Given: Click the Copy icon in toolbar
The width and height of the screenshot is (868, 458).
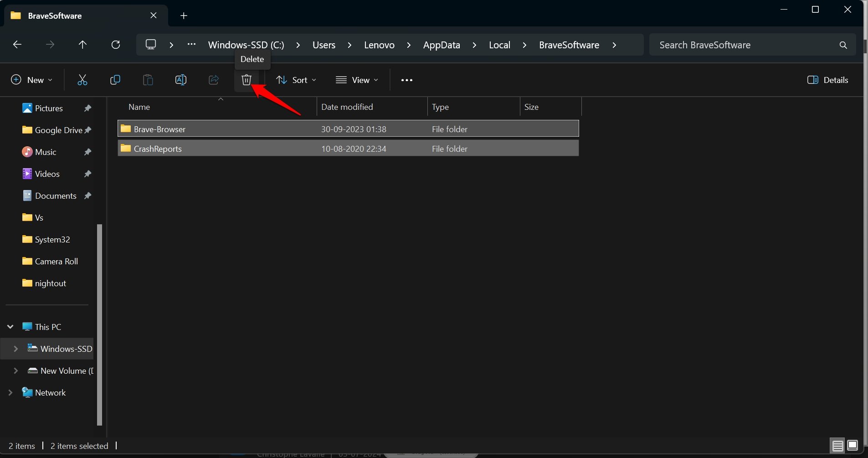Looking at the screenshot, I should pos(115,80).
